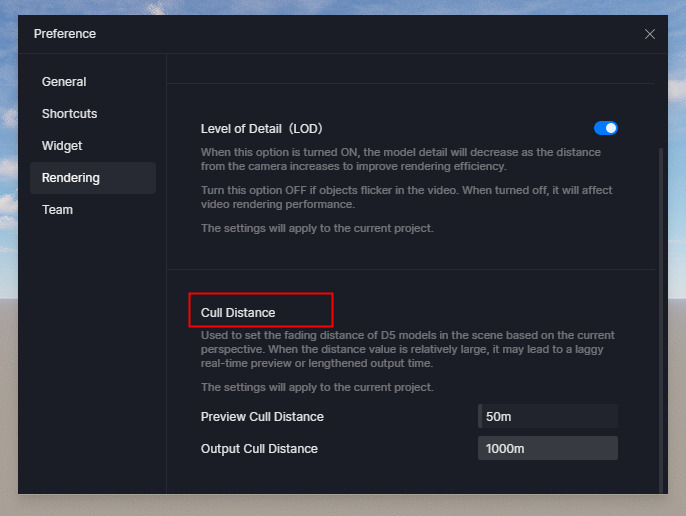This screenshot has height=516, width=686.
Task: Click the Output Cull Distance label
Action: pyautogui.click(x=259, y=449)
